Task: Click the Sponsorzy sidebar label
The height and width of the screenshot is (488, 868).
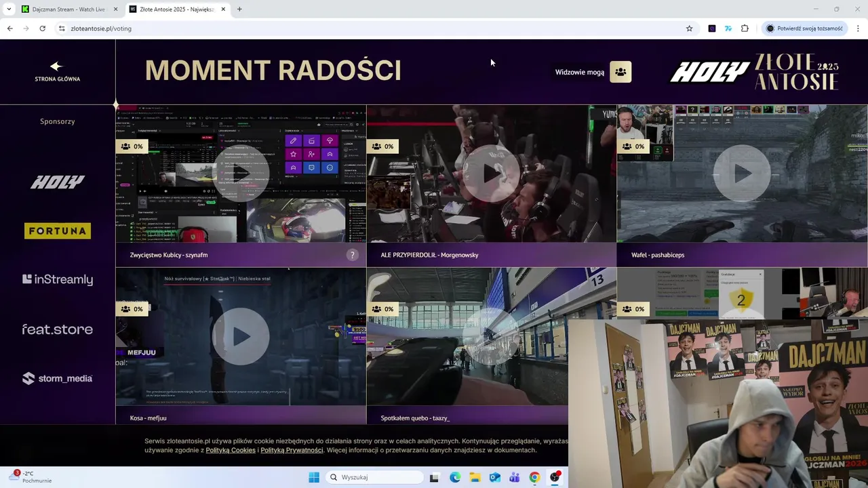Action: (x=58, y=121)
